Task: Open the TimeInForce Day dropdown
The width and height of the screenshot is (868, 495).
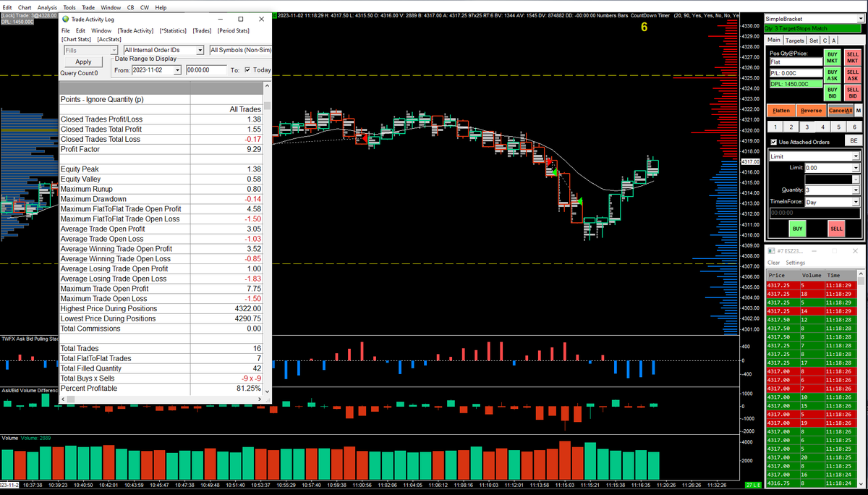Action: (856, 203)
